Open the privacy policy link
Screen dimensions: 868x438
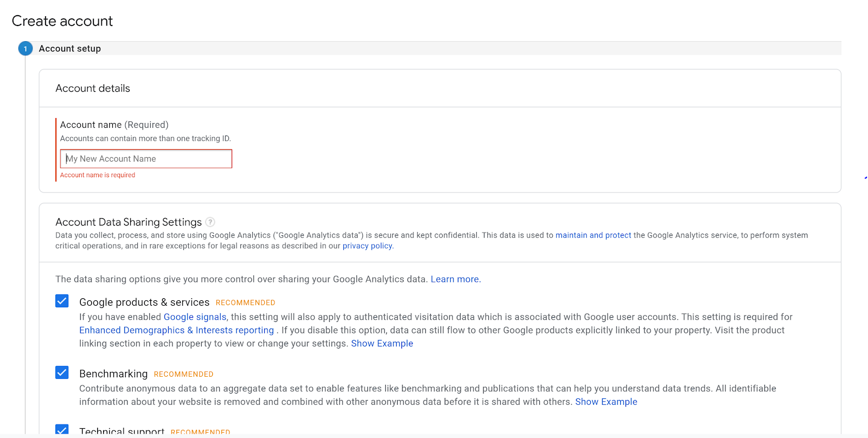coord(367,246)
